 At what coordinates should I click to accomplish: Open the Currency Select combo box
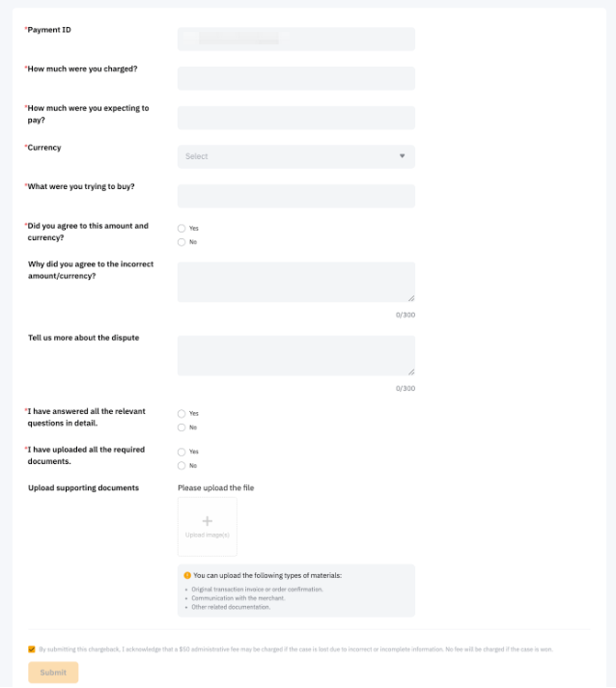click(290, 156)
